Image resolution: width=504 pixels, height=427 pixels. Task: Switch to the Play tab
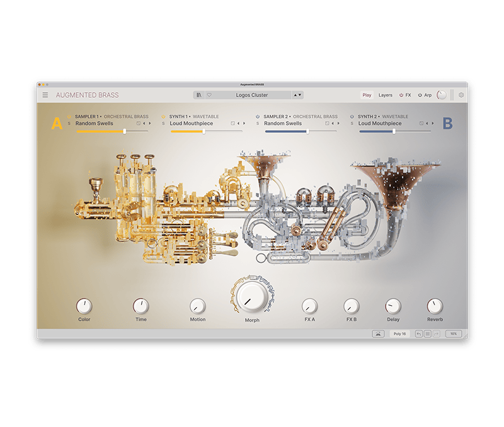pyautogui.click(x=367, y=95)
